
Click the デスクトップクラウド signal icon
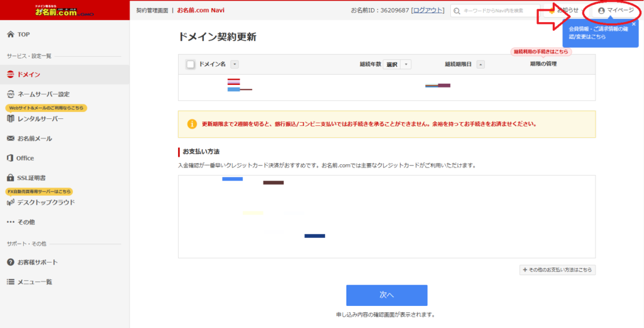[x=11, y=203]
